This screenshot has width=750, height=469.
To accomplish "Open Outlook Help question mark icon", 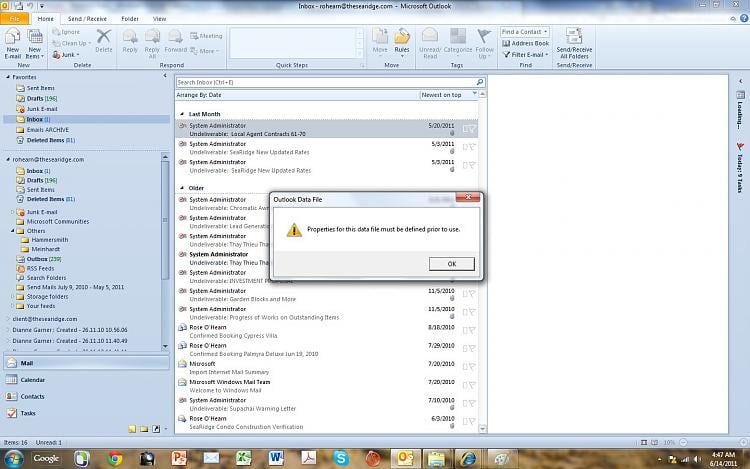I will coord(744,18).
